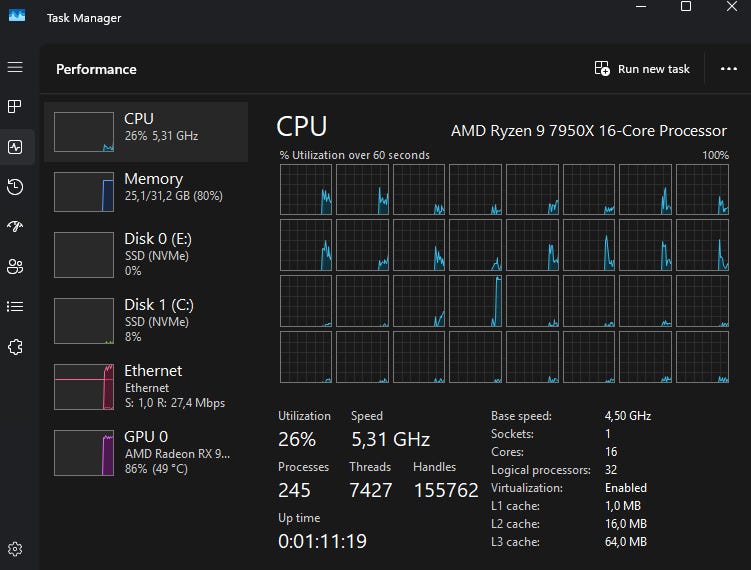Open the three-dot more options menu
The width and height of the screenshot is (751, 570).
[x=728, y=69]
